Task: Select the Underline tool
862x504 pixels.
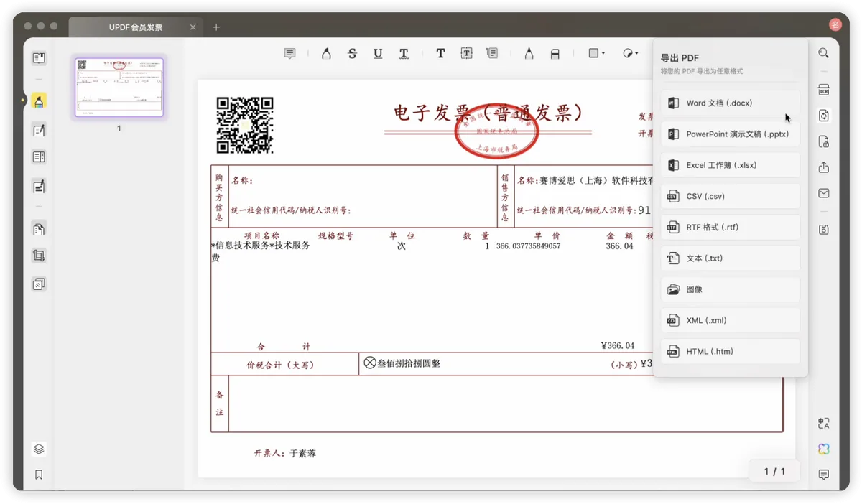Action: (x=378, y=54)
